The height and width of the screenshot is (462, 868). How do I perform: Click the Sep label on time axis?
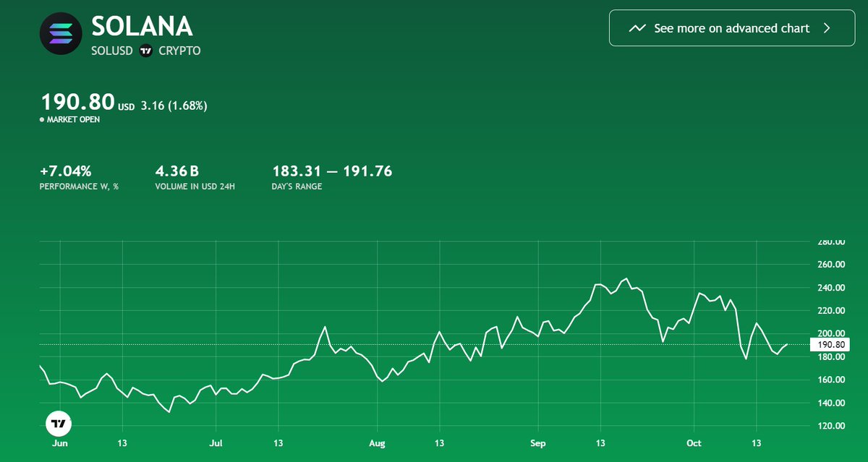click(537, 443)
